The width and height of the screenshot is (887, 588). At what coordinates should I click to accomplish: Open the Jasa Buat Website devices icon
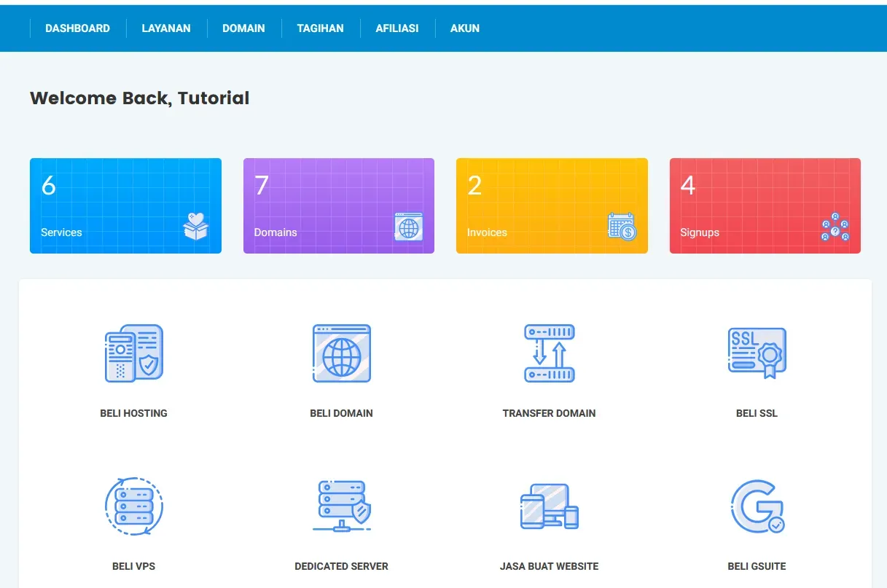coord(550,506)
